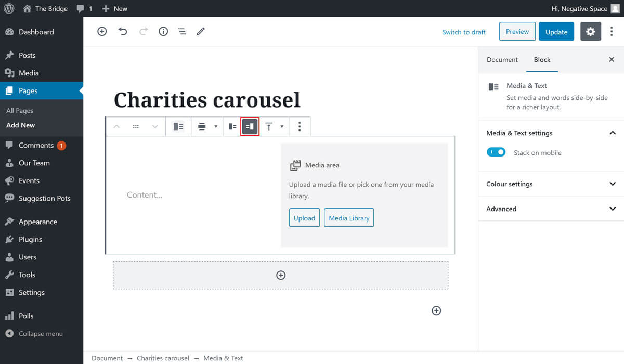The width and height of the screenshot is (624, 364).
Task: Click the Content placeholder text field
Action: [x=145, y=195]
